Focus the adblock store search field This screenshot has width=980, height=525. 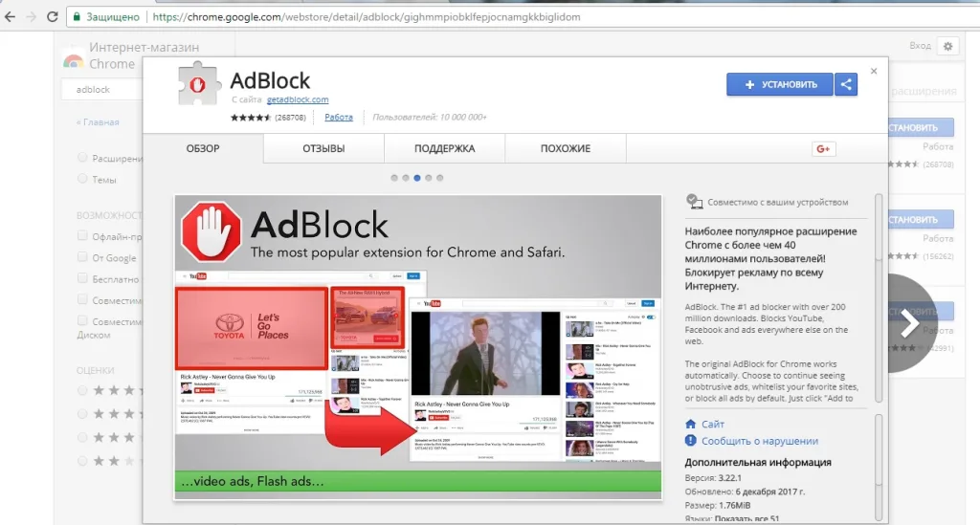point(103,89)
